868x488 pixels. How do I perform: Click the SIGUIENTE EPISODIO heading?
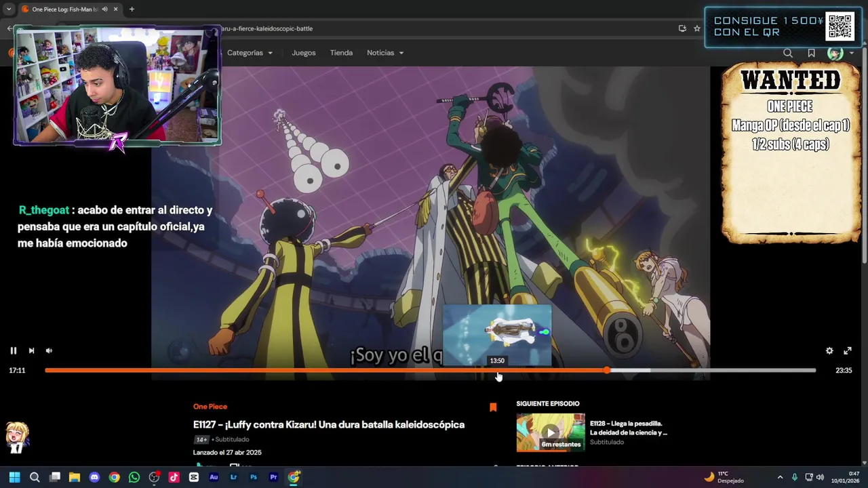548,404
